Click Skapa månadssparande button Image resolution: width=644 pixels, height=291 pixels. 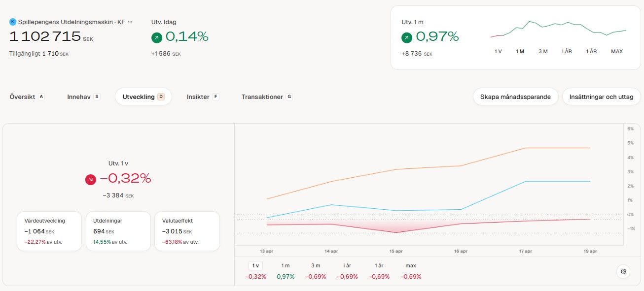point(515,97)
